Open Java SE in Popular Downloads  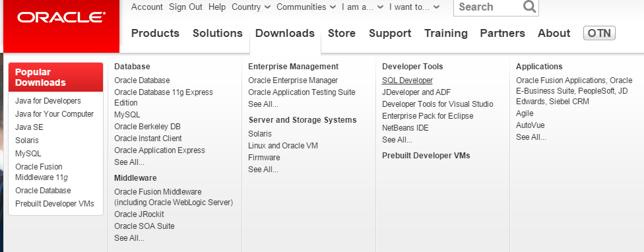click(29, 127)
